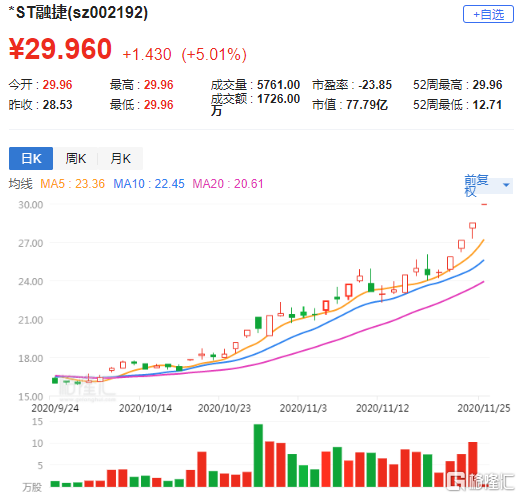Click the 2020/9/24 date axis label

[55, 408]
